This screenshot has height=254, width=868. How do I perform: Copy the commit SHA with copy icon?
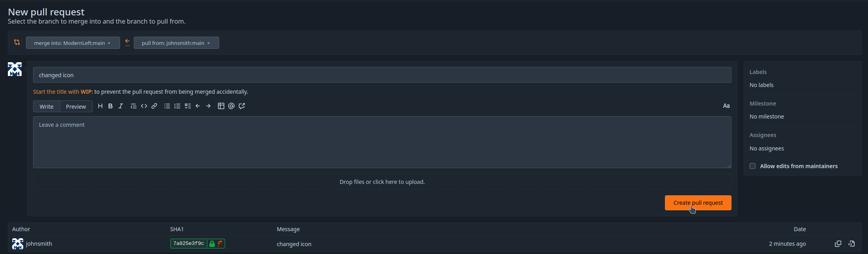click(x=838, y=244)
